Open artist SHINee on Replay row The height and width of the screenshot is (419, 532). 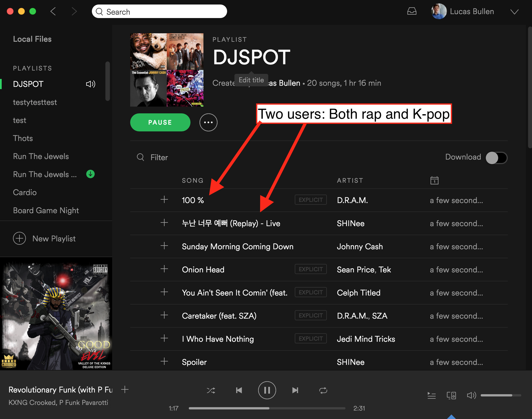pyautogui.click(x=351, y=223)
